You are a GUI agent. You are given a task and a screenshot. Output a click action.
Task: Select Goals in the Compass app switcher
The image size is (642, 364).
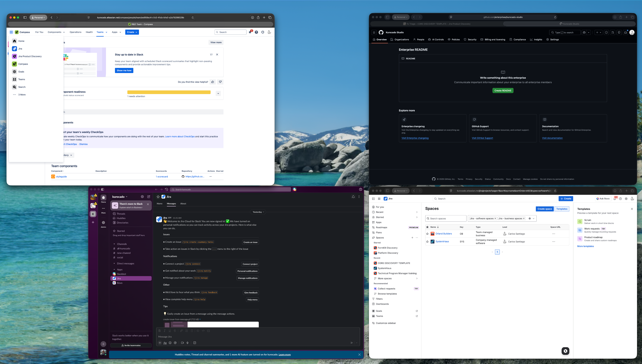pyautogui.click(x=18, y=72)
